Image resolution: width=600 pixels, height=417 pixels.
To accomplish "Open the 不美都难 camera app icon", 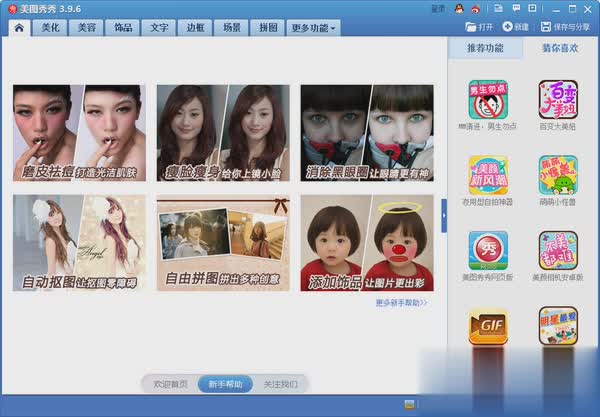I will coord(558,251).
